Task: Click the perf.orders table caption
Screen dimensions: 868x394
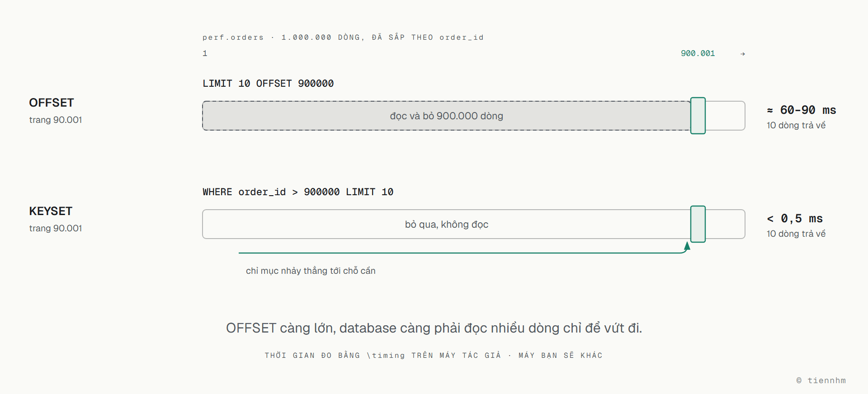Action: click(343, 37)
